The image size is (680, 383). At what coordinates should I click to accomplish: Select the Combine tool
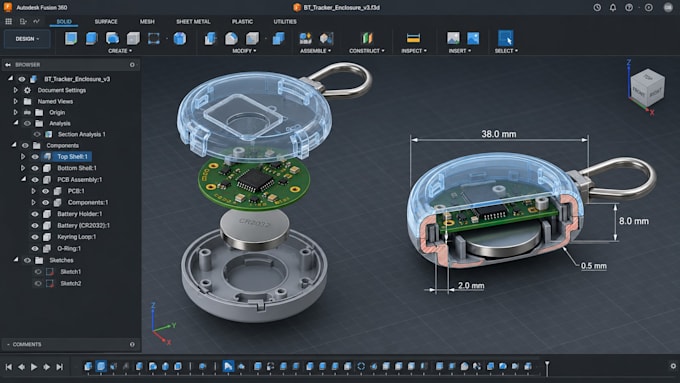278,38
